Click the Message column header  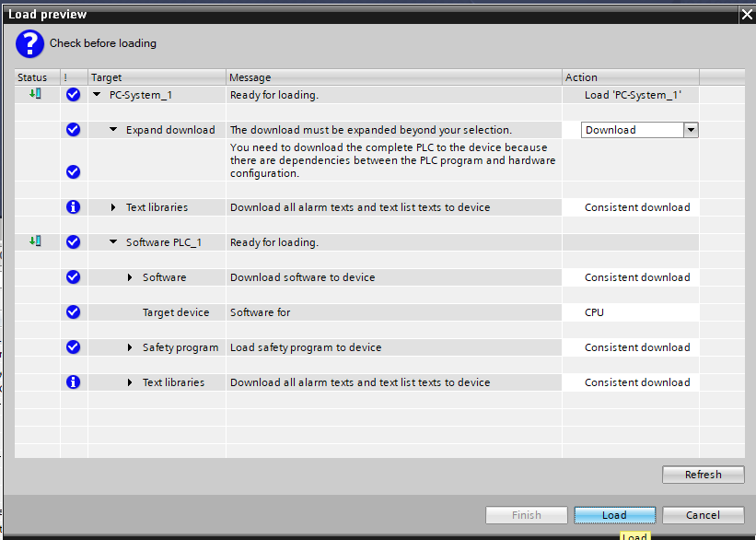coord(394,77)
